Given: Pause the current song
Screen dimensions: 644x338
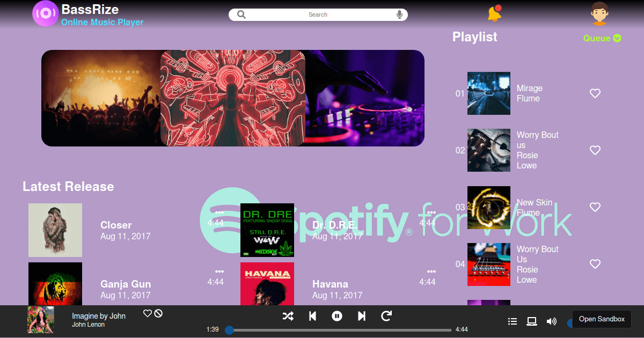Looking at the screenshot, I should [336, 316].
